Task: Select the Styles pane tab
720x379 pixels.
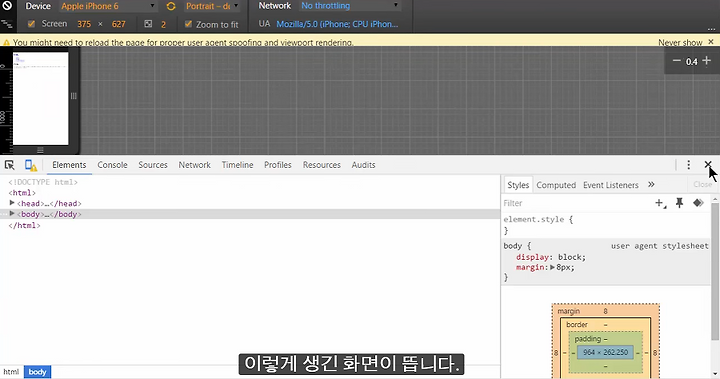Action: (x=518, y=185)
